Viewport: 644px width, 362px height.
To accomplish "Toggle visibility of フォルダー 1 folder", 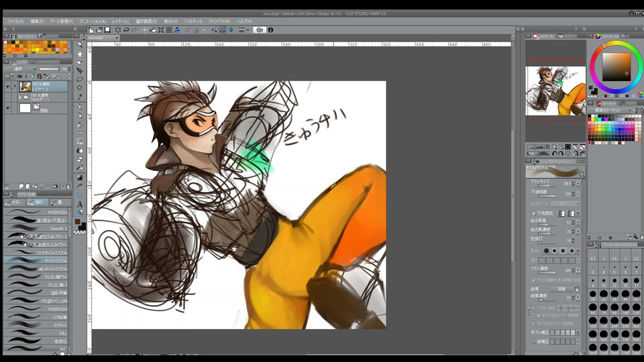I will click(x=7, y=97).
